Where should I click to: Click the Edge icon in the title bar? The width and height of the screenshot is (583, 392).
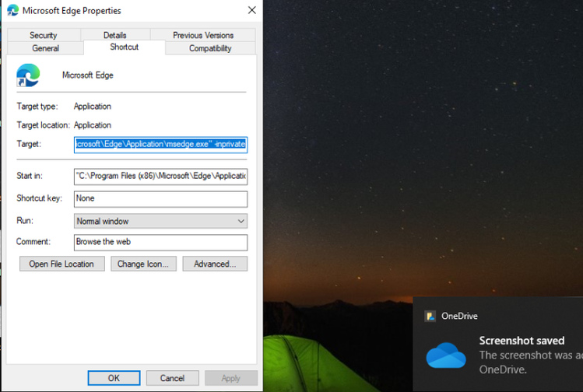[12, 10]
